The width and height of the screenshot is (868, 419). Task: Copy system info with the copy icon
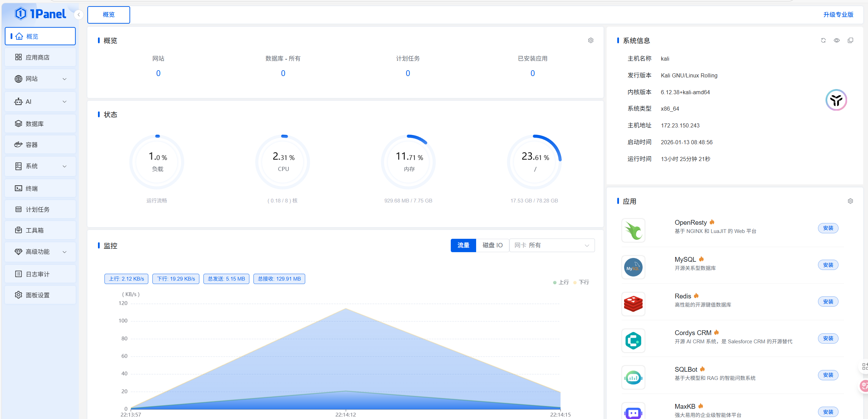850,40
